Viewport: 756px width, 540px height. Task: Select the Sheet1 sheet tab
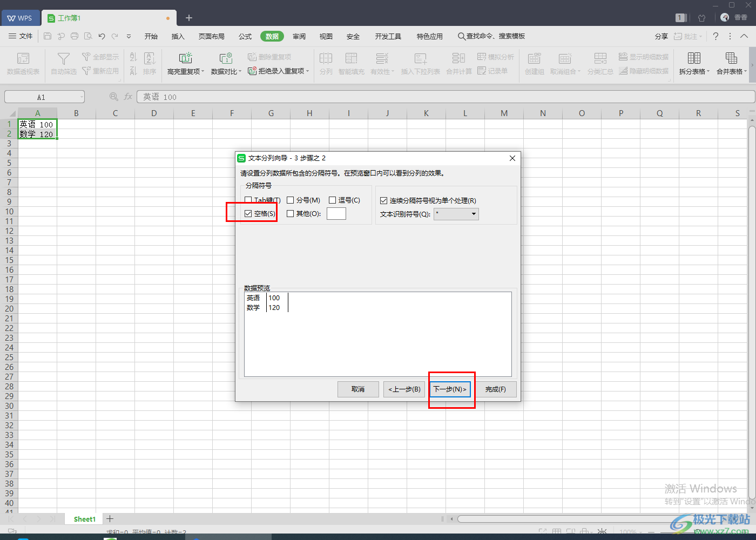point(85,519)
